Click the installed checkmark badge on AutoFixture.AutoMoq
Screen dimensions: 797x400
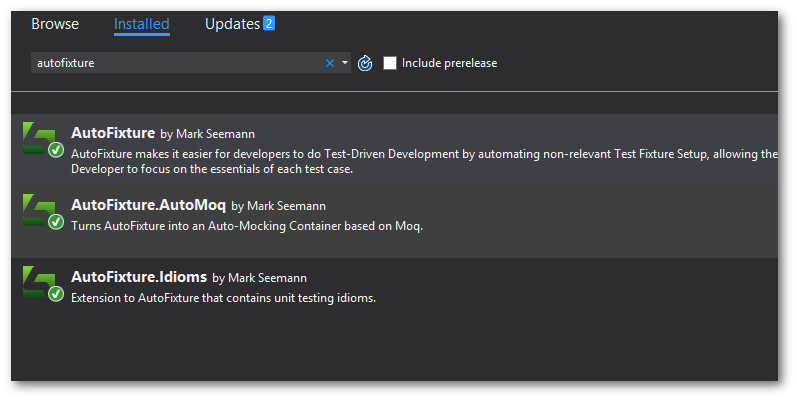point(56,222)
